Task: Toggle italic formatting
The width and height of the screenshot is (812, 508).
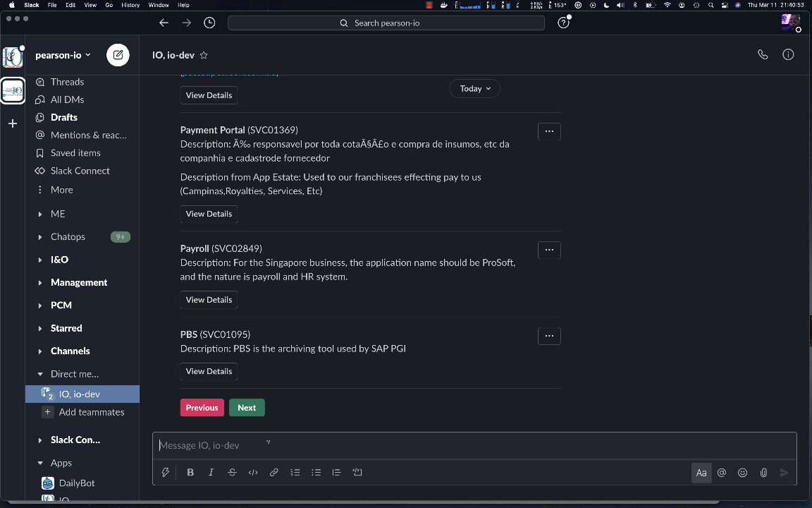Action: click(x=211, y=472)
